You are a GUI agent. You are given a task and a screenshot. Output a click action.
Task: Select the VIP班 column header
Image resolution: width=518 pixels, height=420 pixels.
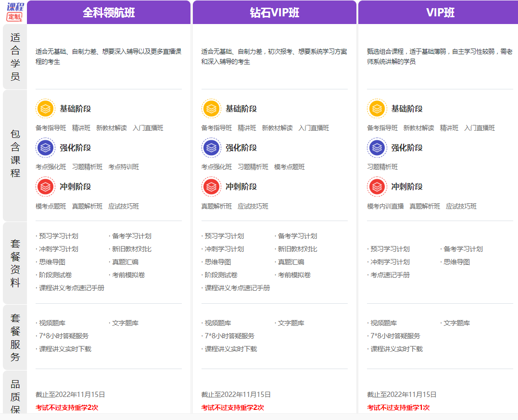tap(438, 12)
